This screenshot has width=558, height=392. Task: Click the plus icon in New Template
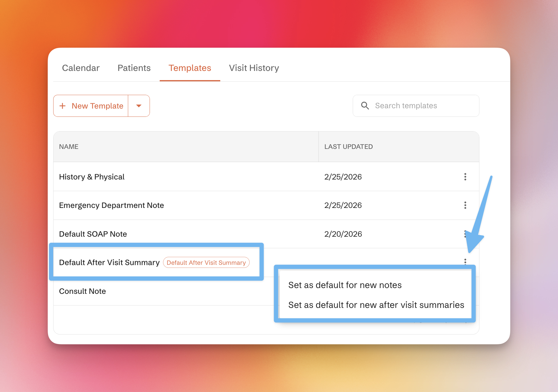tap(62, 106)
